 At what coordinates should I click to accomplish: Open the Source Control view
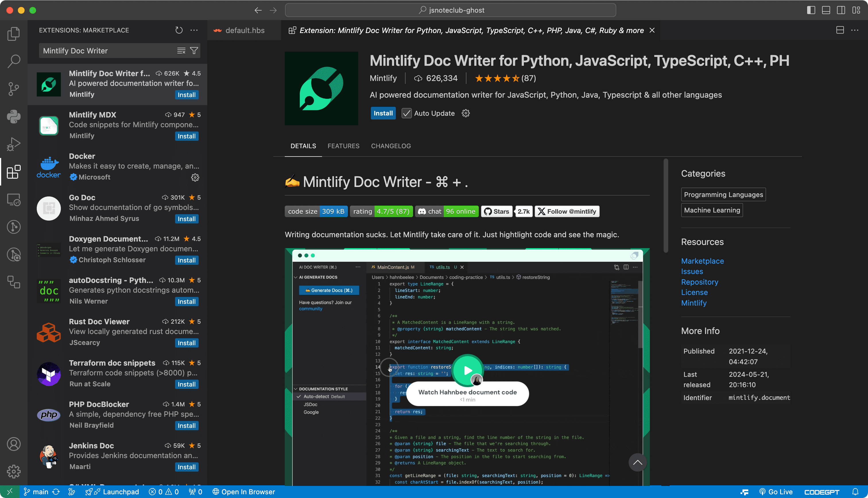(x=14, y=89)
